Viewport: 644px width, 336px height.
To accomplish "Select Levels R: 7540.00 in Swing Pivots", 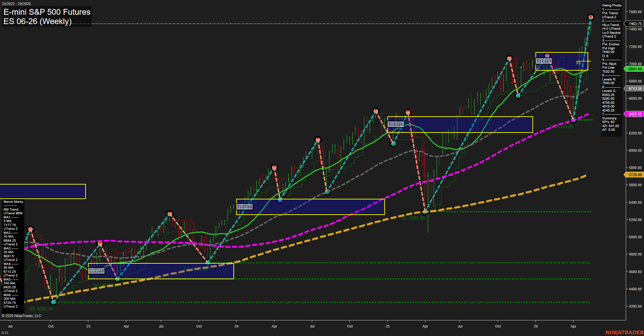I will (x=609, y=81).
